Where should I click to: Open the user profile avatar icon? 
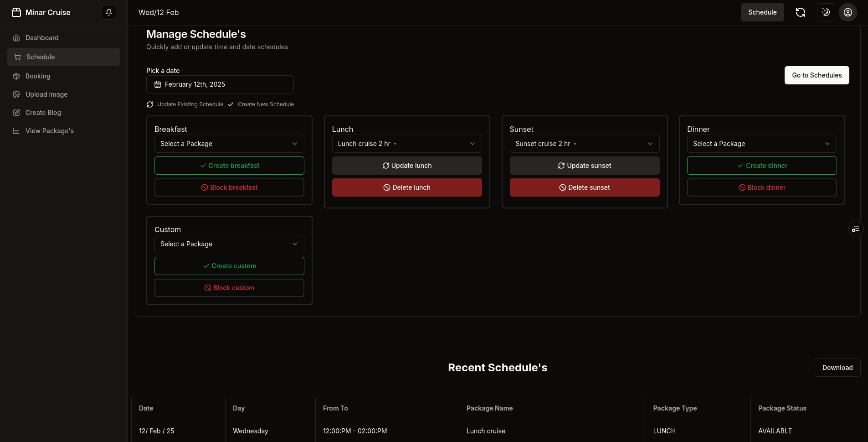(x=847, y=12)
